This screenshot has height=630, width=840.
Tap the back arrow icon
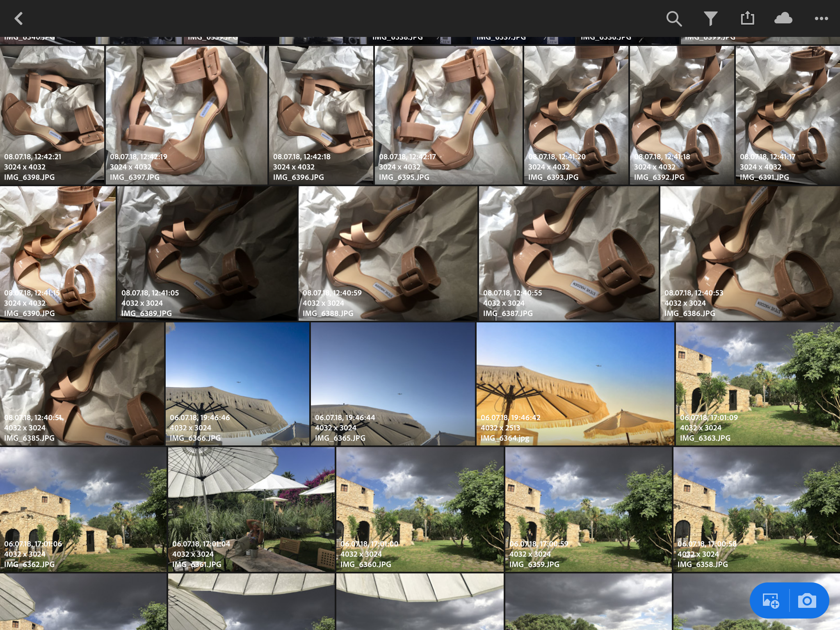pos(18,18)
